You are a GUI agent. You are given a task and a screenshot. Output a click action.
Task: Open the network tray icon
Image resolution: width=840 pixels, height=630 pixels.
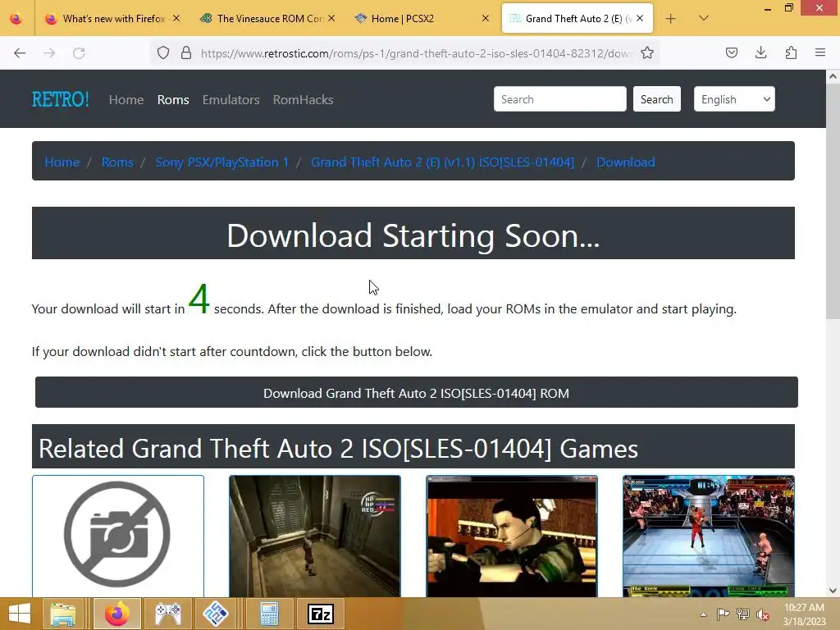(743, 614)
